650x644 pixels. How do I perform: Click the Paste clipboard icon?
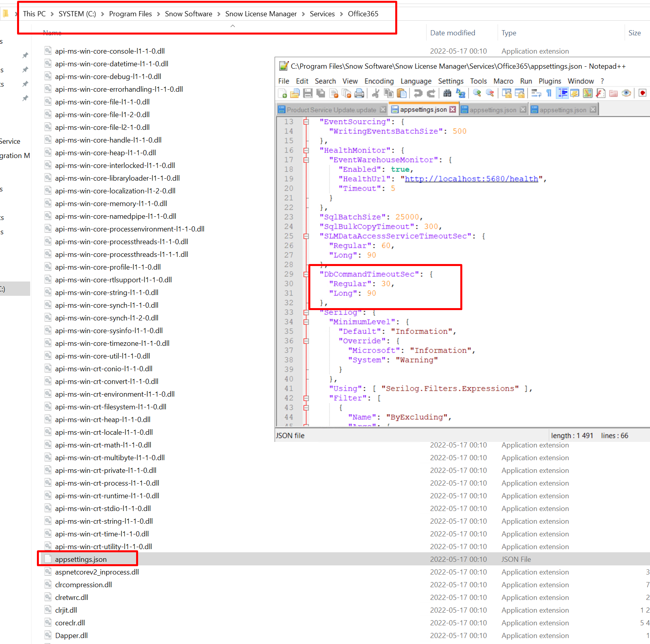pyautogui.click(x=402, y=93)
